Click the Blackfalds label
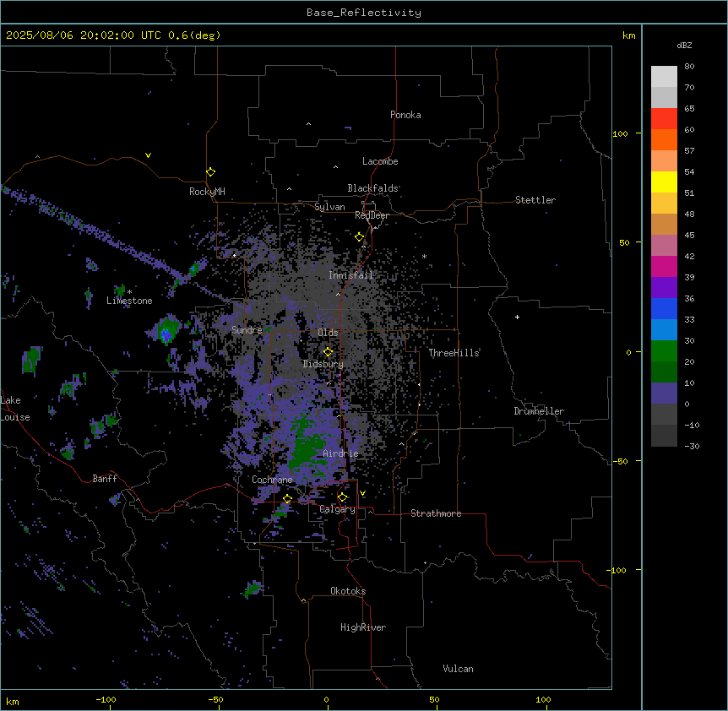Screen dimensions: 728x711 tap(372, 188)
